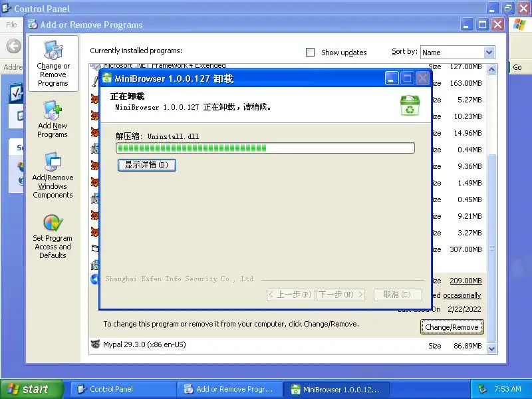The image size is (532, 399).
Task: Open Set Program Access and Defaults
Action: tap(53, 237)
